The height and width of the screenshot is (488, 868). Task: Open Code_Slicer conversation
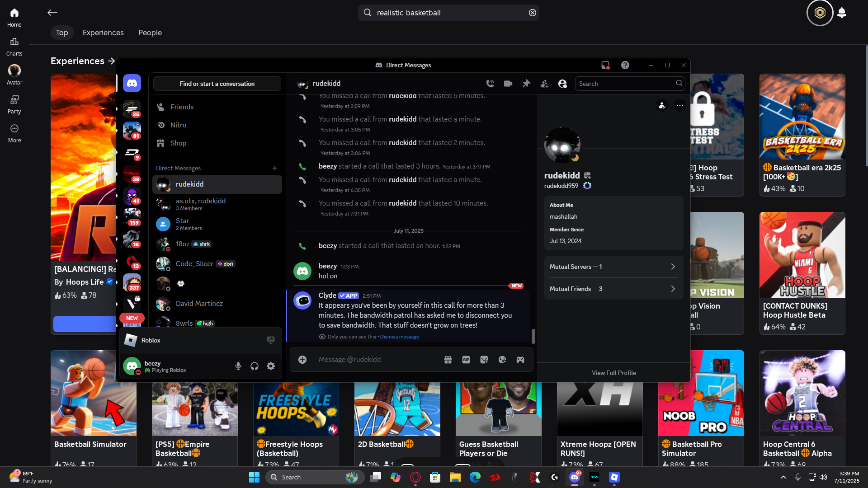click(x=217, y=264)
